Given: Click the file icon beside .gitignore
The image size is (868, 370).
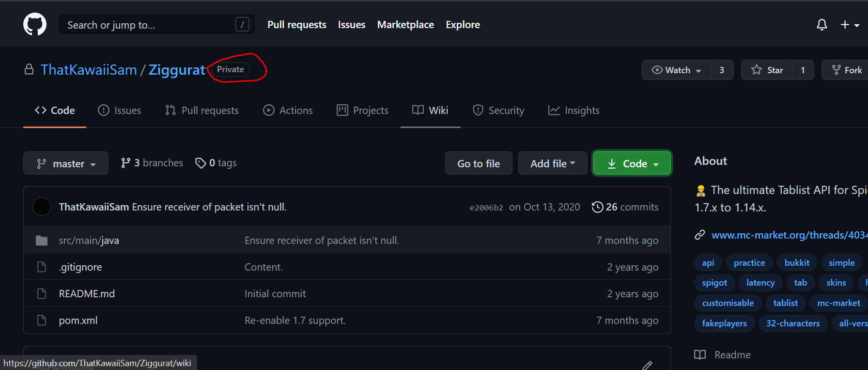Looking at the screenshot, I should (42, 267).
